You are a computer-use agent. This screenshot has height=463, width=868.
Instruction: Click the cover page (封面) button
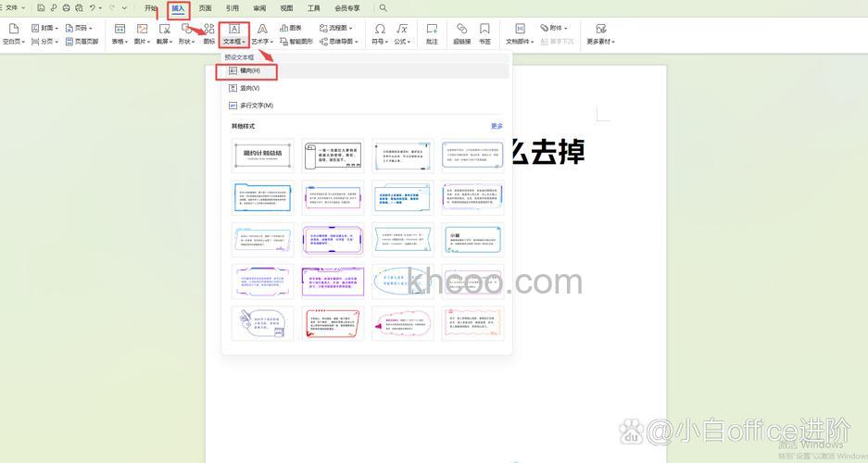coord(44,28)
